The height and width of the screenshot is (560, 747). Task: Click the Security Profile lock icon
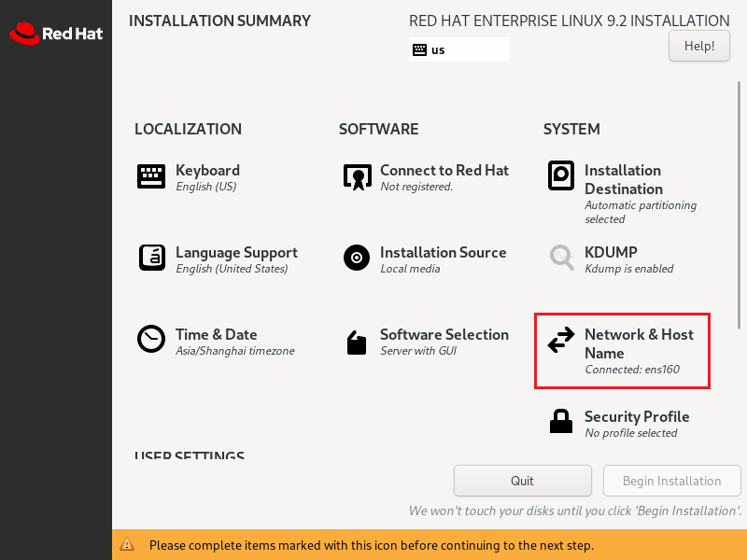click(x=561, y=422)
